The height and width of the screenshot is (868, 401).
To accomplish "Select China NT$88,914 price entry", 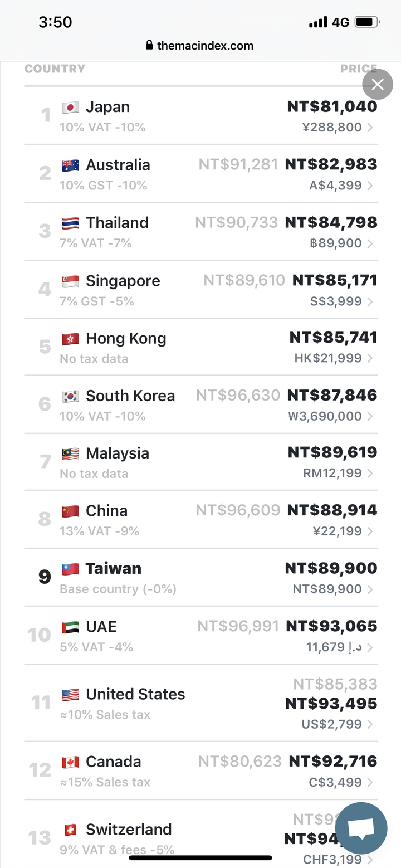I will (x=332, y=510).
